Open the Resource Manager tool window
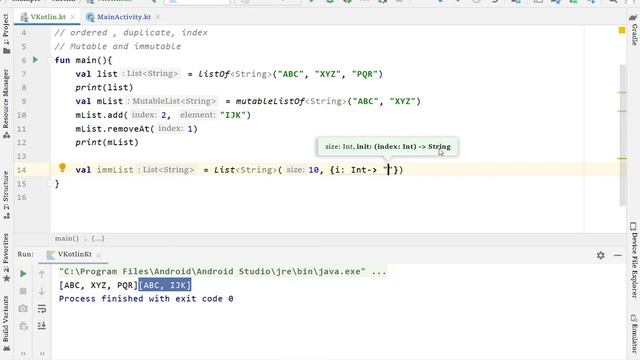The image size is (640, 360). coord(6,103)
